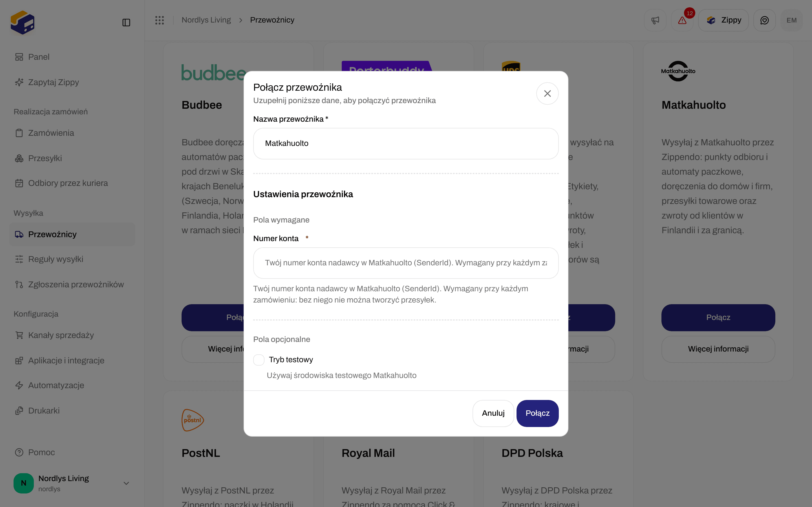The width and height of the screenshot is (812, 507).
Task: Focus the Numer konta input field
Action: (406, 263)
